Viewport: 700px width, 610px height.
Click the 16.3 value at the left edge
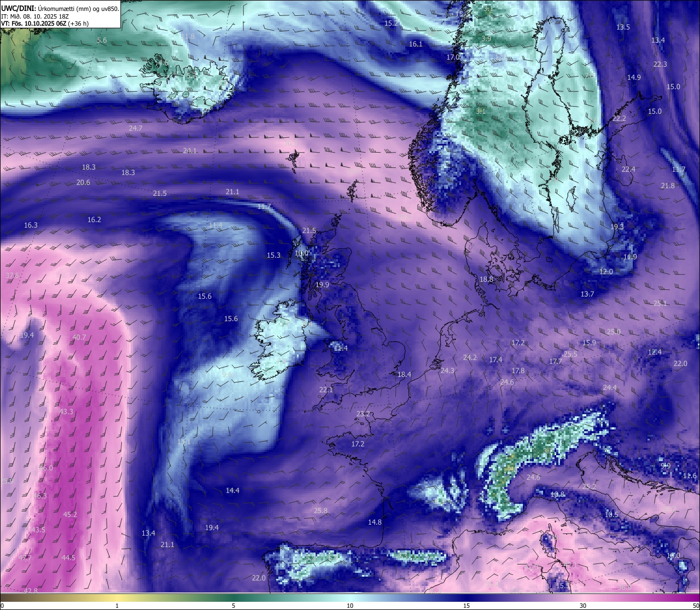31,225
